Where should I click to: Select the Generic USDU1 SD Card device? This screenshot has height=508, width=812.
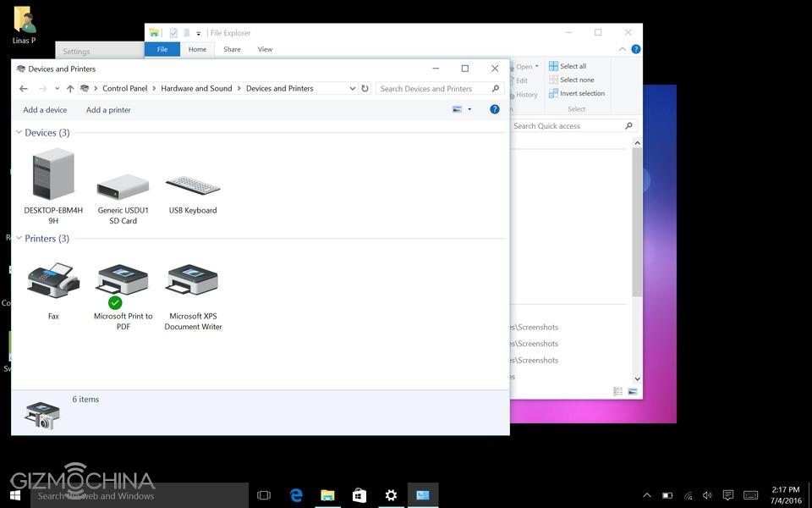pos(123,186)
